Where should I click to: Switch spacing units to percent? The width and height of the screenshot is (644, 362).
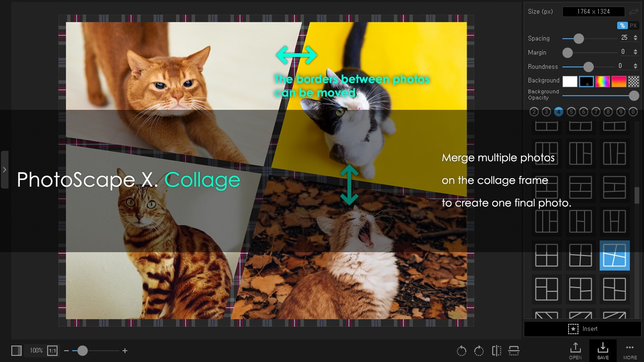pos(622,25)
